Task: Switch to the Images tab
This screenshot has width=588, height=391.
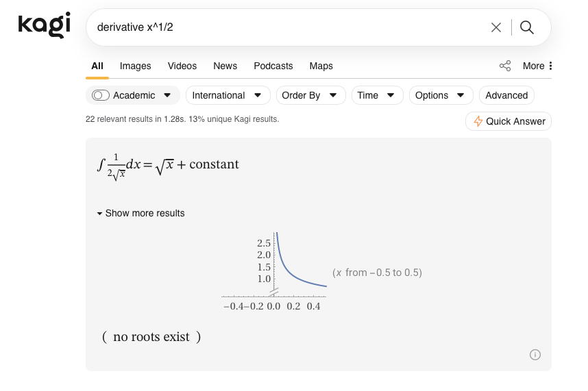Action: (136, 66)
